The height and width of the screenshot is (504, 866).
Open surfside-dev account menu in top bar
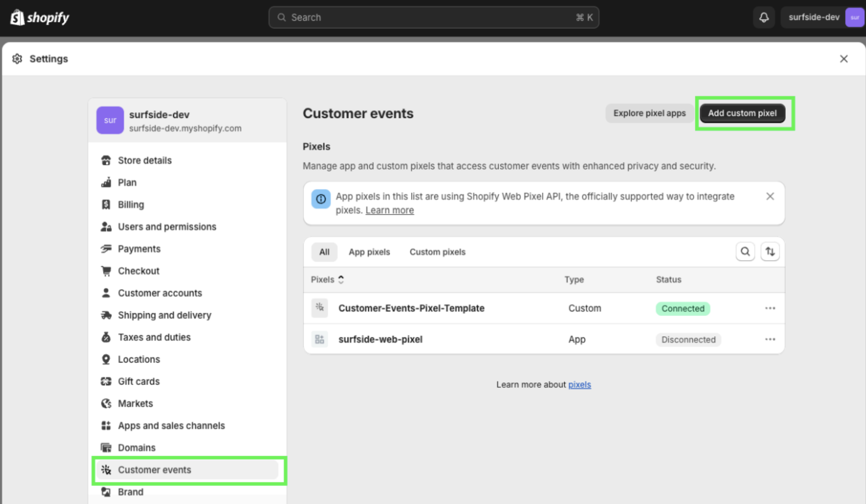tap(822, 17)
